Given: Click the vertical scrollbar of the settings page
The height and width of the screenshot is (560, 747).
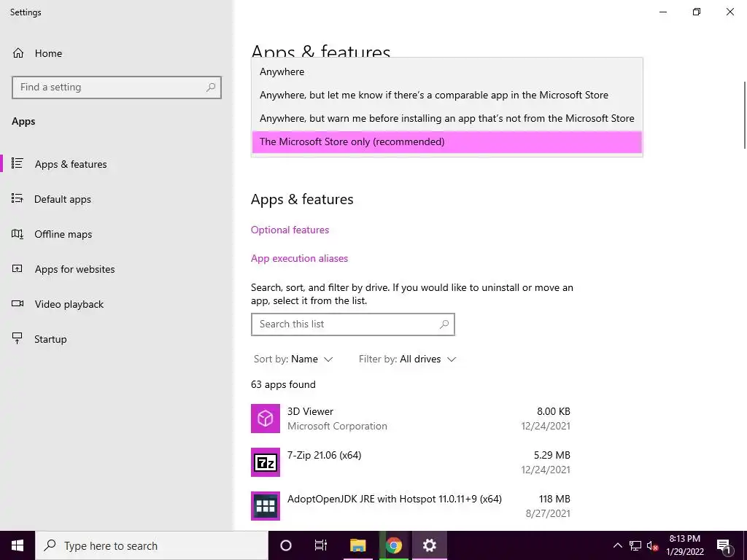Looking at the screenshot, I should click(x=745, y=115).
